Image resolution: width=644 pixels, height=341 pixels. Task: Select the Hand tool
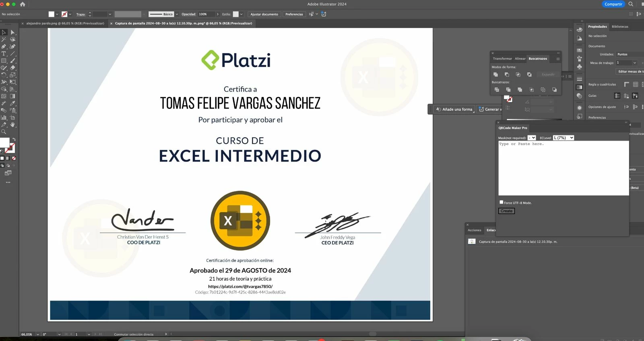(12, 125)
